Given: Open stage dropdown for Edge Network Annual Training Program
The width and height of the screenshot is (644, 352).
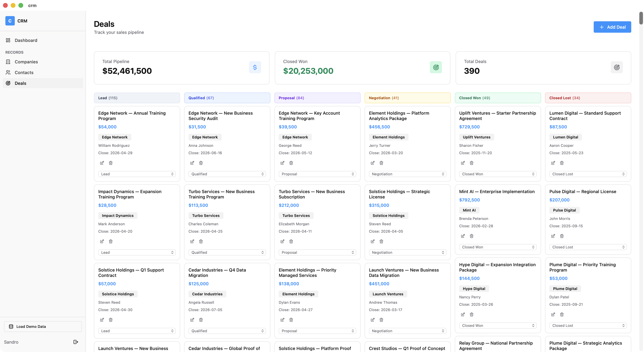Looking at the screenshot, I should click(x=137, y=174).
